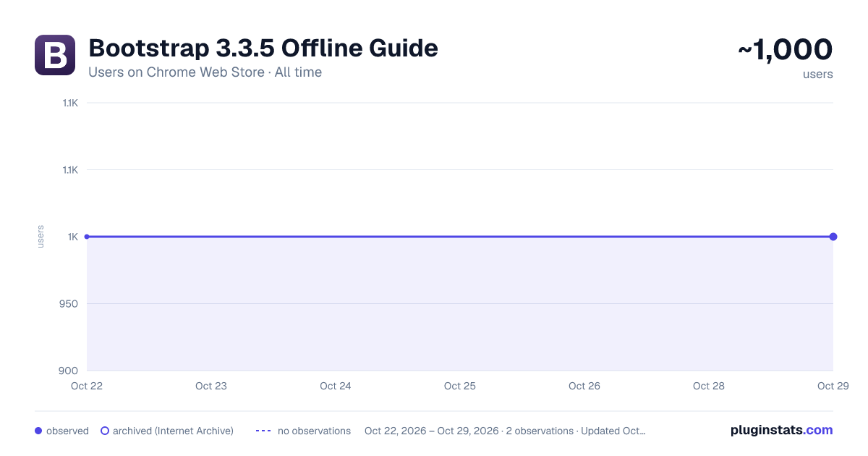The image size is (868, 456).
Task: Click the date range 'Oct 22, 2026 – Oct 29, 2026' text
Action: 432,431
